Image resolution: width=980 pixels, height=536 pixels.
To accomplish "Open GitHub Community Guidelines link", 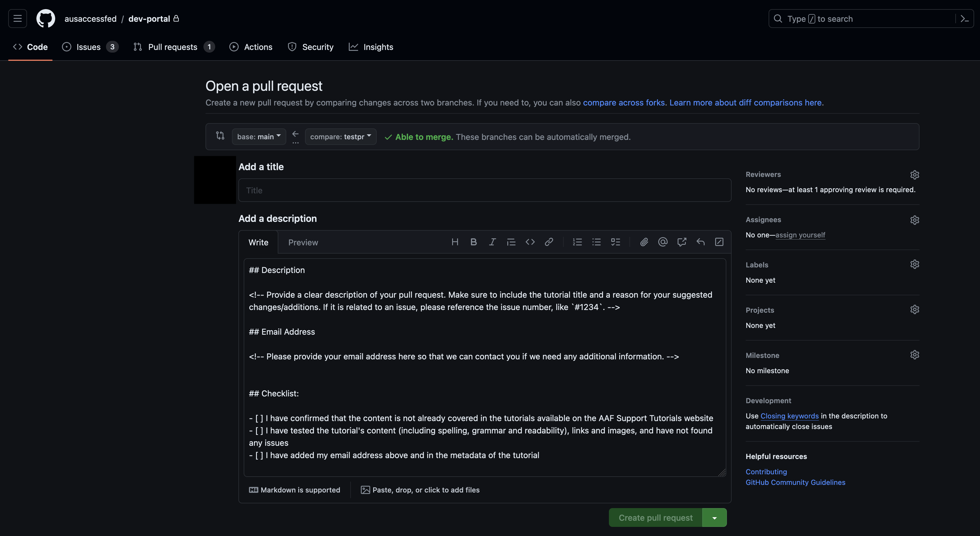I will pos(796,482).
